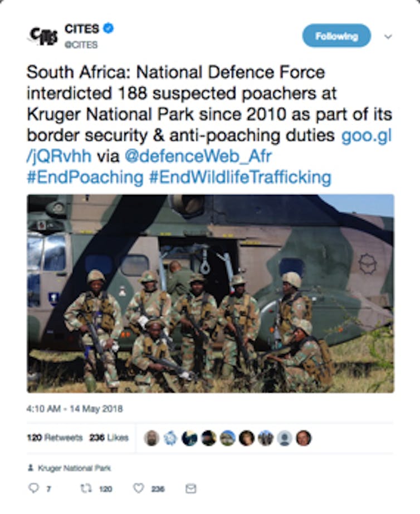The width and height of the screenshot is (420, 514).
Task: Enlarge the soldiers and helicopter photo
Action: tap(210, 293)
